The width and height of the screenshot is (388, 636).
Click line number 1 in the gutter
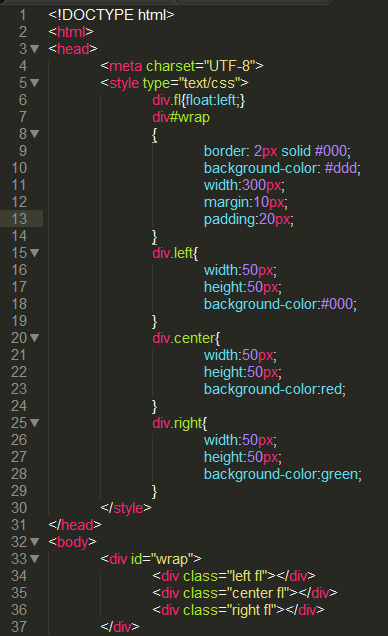(x=22, y=15)
